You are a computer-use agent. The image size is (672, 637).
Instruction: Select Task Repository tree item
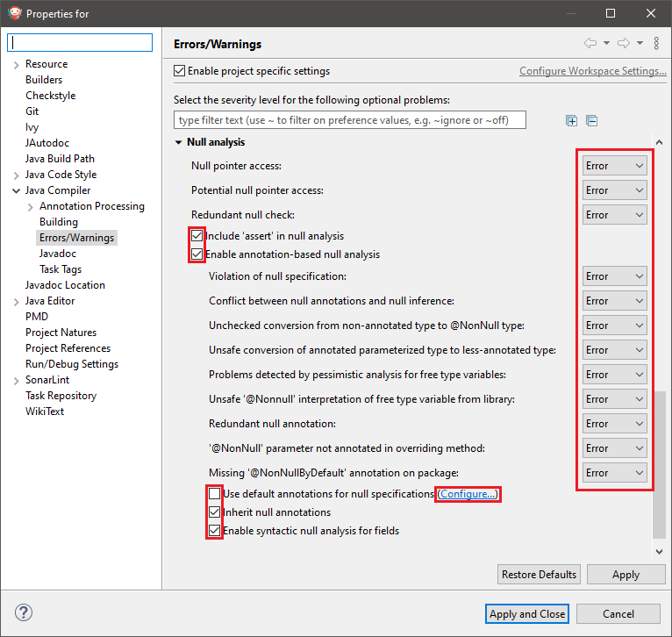61,396
